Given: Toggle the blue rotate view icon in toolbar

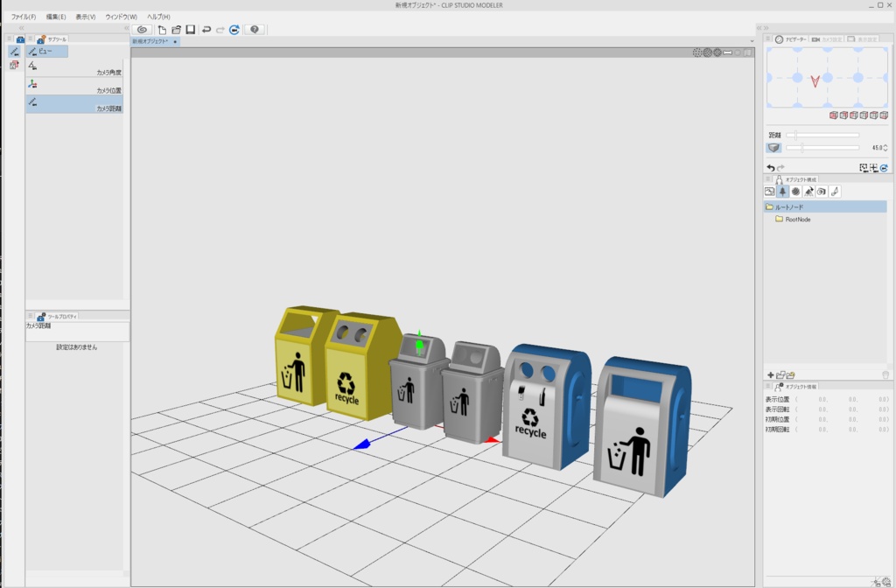Looking at the screenshot, I should click(233, 29).
